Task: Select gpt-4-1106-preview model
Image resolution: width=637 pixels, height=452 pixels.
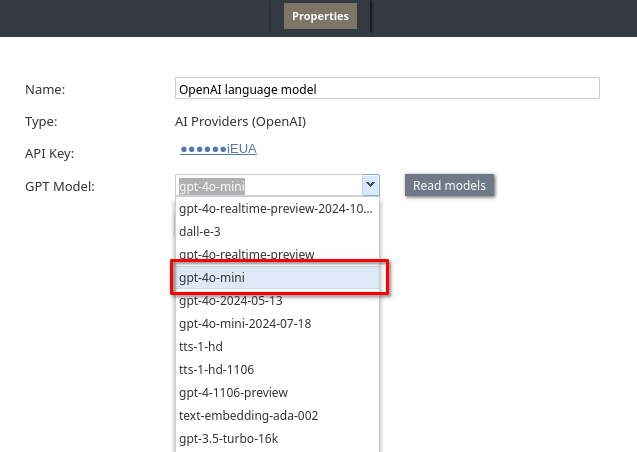Action: point(277,393)
